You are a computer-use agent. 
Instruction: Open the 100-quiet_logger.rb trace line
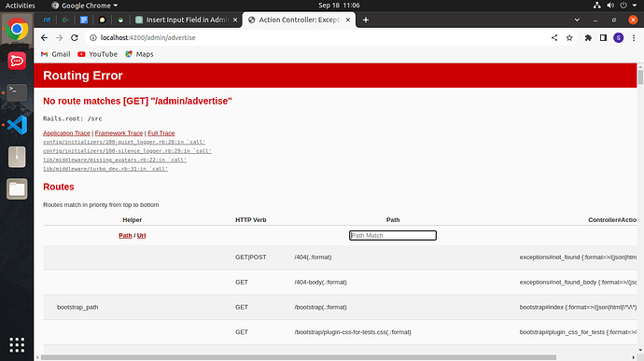[124, 142]
